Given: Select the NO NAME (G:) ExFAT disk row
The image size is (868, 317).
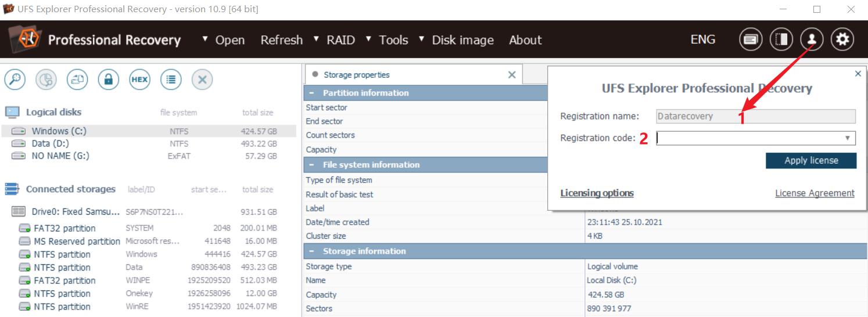Looking at the screenshot, I should coord(149,156).
